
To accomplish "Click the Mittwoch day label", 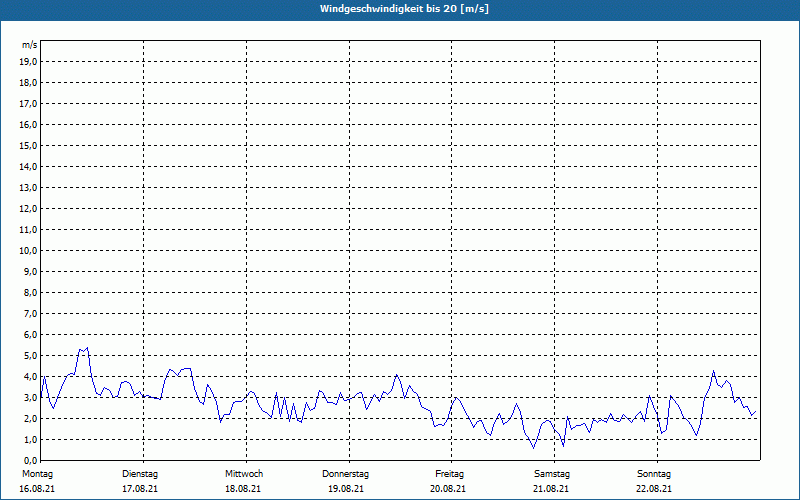I will pos(244,474).
